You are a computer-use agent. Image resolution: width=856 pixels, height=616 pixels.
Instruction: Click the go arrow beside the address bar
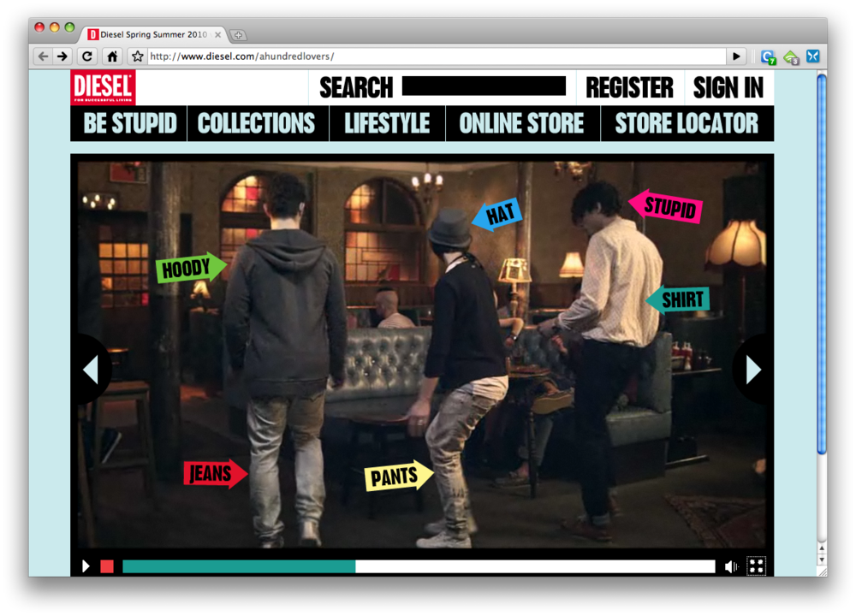735,56
